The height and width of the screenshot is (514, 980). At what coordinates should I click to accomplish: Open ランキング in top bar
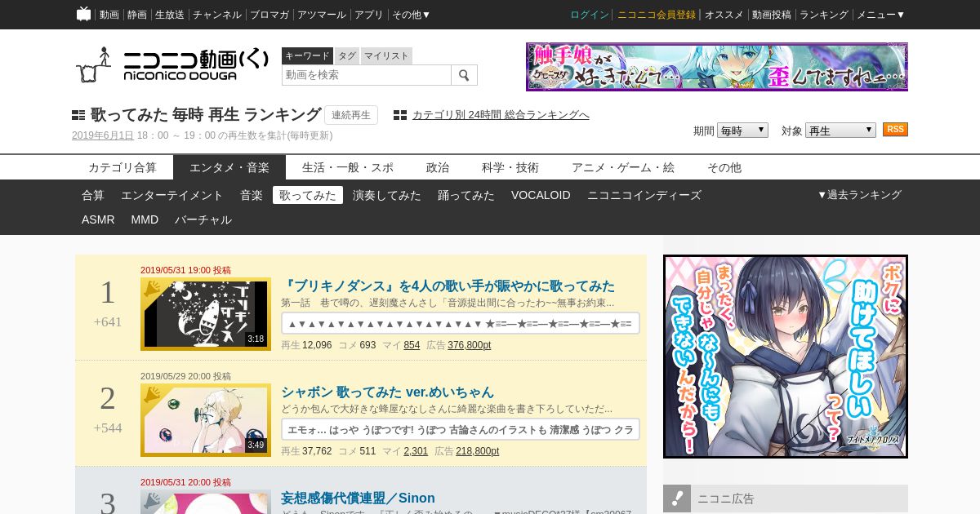tap(824, 15)
